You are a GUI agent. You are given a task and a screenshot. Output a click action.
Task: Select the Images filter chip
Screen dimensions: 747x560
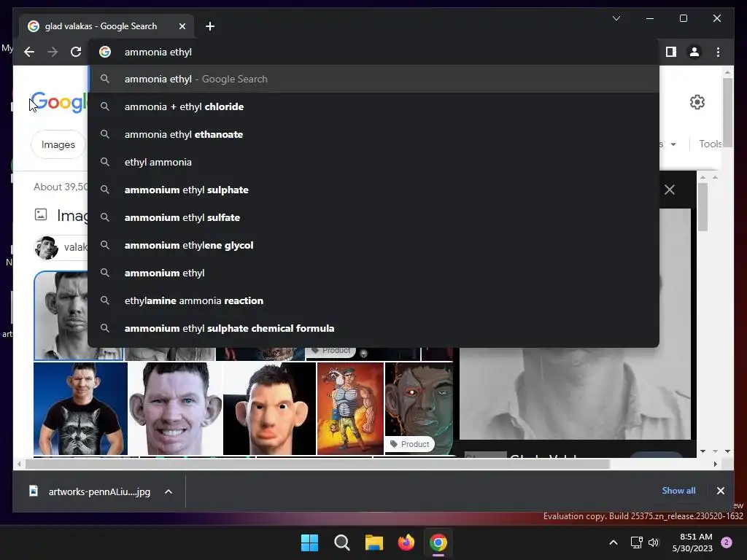(x=58, y=144)
